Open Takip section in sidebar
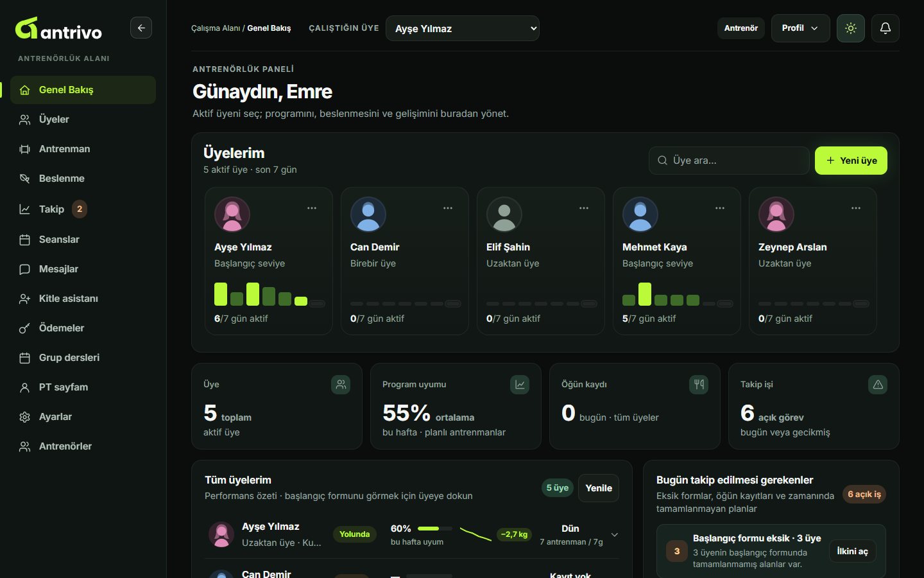The width and height of the screenshot is (924, 578). pos(83,209)
